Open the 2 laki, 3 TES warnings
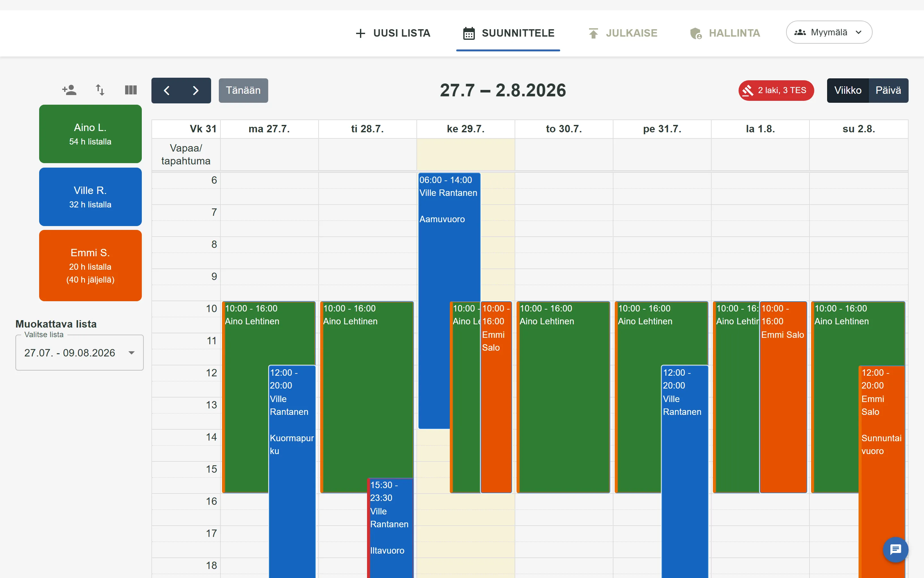This screenshot has width=924, height=578. [776, 91]
